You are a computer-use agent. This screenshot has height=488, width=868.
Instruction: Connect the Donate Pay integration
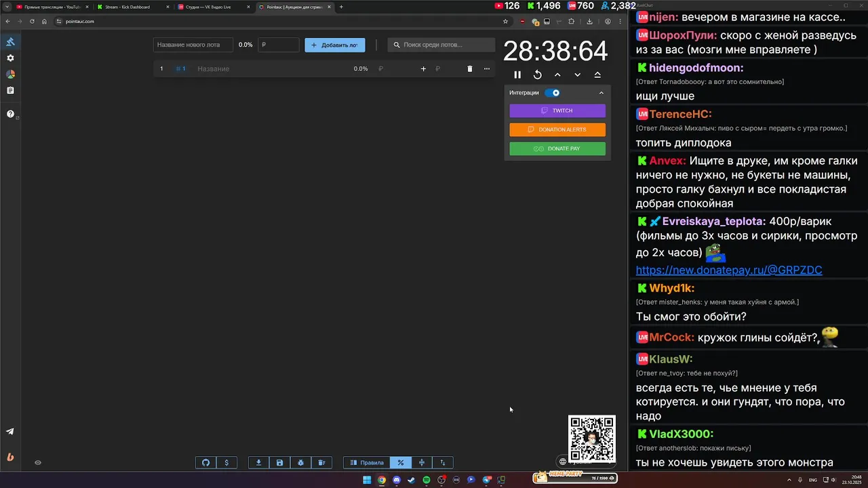pos(557,148)
